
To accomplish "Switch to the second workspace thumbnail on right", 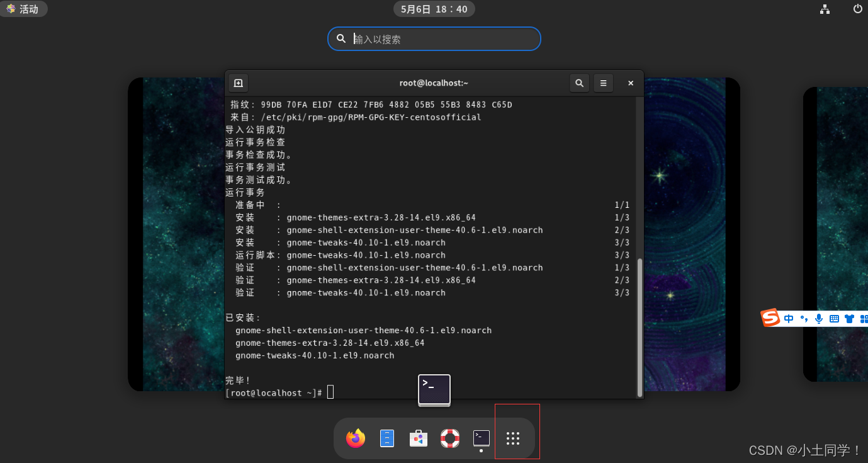I will [x=835, y=234].
